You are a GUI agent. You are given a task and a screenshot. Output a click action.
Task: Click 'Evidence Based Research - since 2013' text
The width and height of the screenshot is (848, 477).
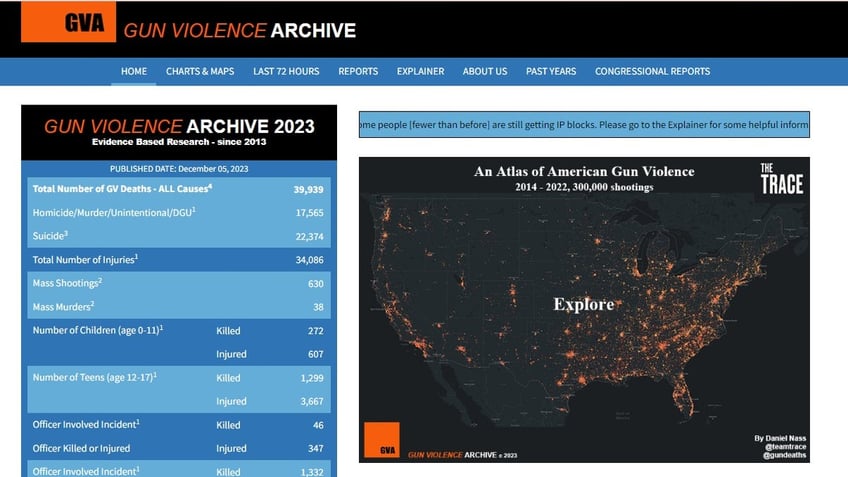click(x=179, y=142)
